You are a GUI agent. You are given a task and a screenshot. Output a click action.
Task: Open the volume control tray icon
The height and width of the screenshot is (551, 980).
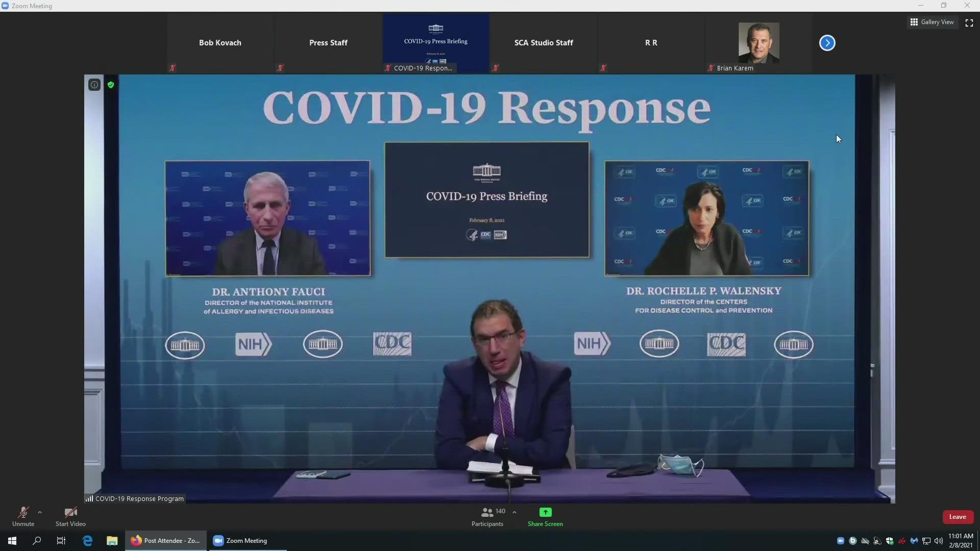tap(939, 541)
